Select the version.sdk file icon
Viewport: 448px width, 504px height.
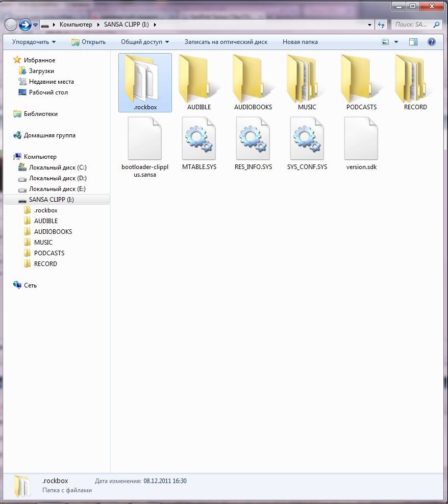(x=361, y=138)
